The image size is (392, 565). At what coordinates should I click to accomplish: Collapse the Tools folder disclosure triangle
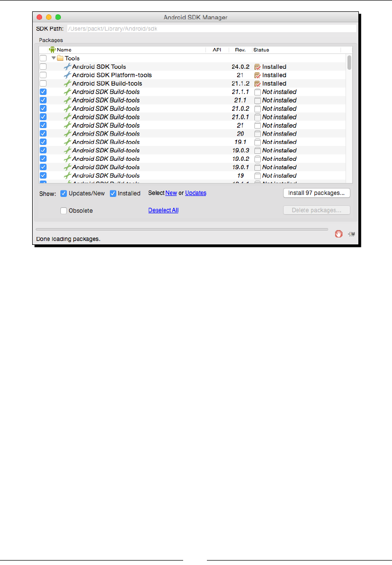point(53,58)
